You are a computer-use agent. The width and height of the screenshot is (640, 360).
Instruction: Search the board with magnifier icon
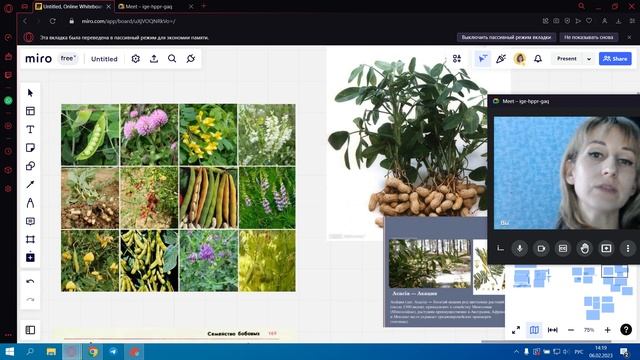click(x=172, y=59)
